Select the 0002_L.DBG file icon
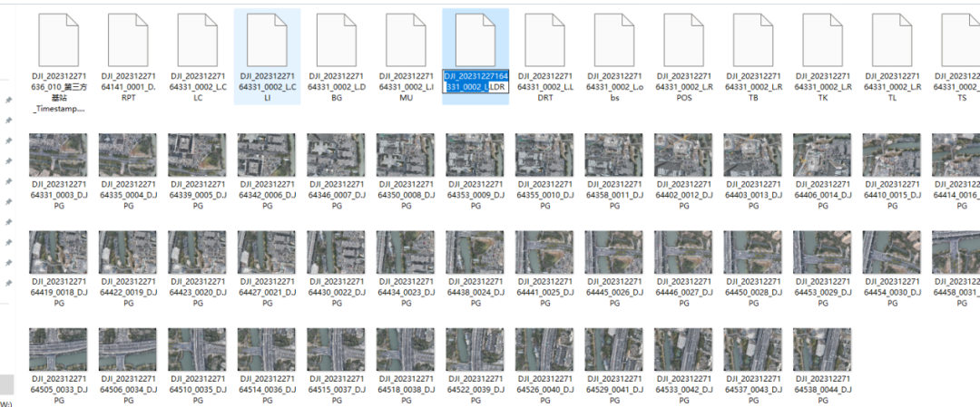This screenshot has height=407, width=980. 337,40
